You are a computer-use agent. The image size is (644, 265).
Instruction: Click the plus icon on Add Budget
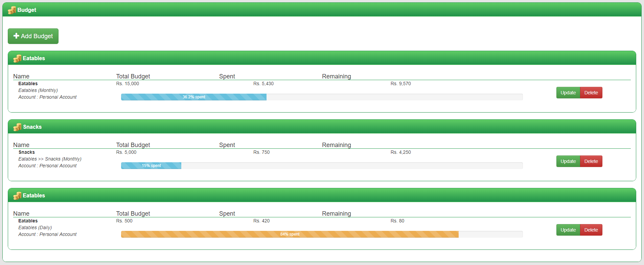(x=16, y=36)
